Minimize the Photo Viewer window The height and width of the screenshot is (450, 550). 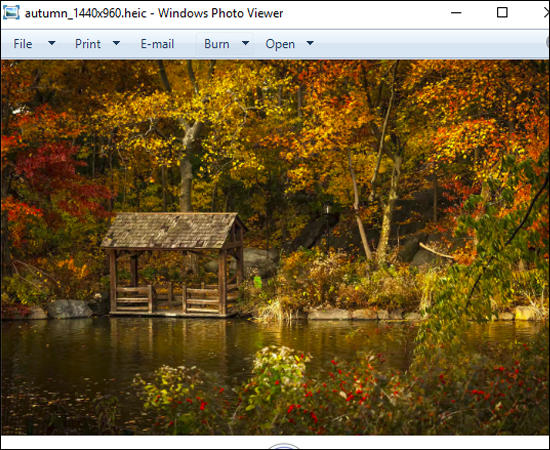click(456, 13)
